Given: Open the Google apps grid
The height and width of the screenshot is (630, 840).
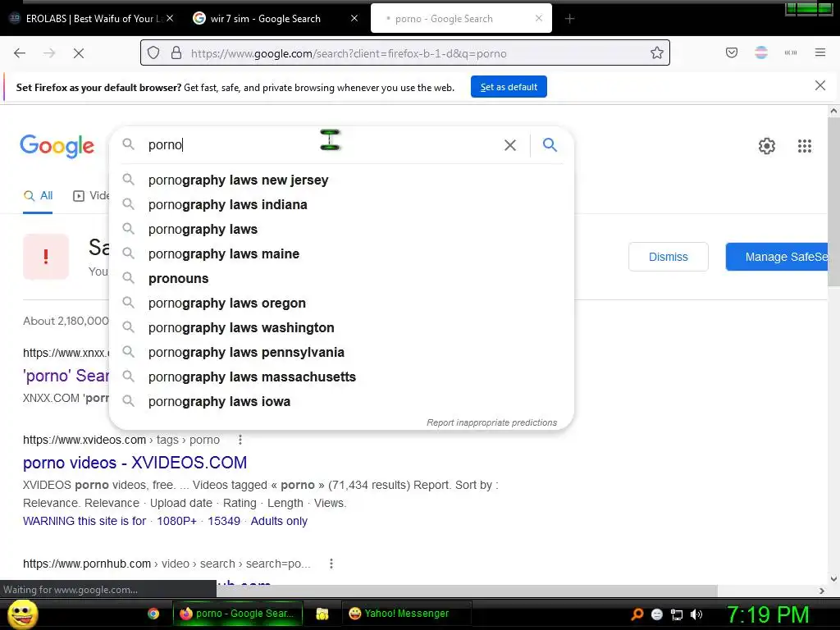Looking at the screenshot, I should [805, 146].
